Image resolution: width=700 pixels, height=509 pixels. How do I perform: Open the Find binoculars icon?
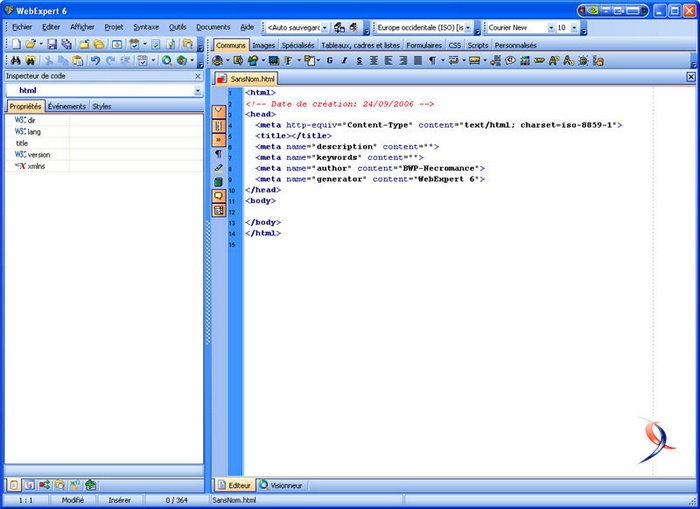16,60
